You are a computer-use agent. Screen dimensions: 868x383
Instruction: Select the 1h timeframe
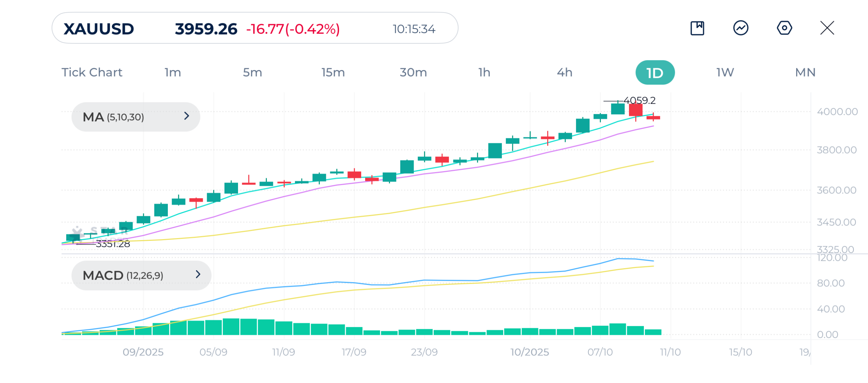pos(484,72)
